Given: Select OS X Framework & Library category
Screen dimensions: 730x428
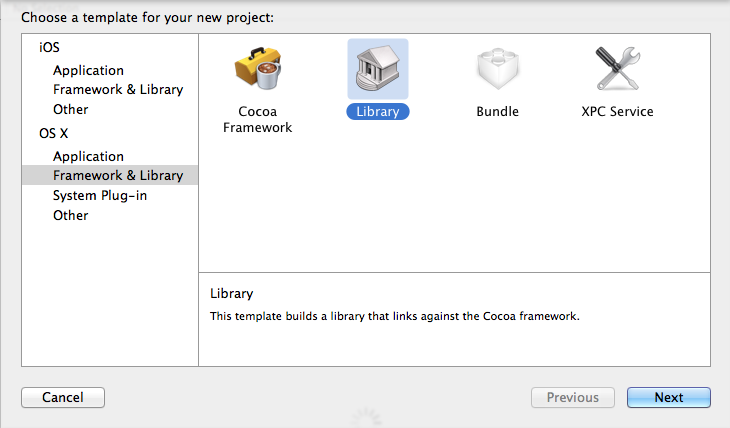Looking at the screenshot, I should tap(118, 175).
